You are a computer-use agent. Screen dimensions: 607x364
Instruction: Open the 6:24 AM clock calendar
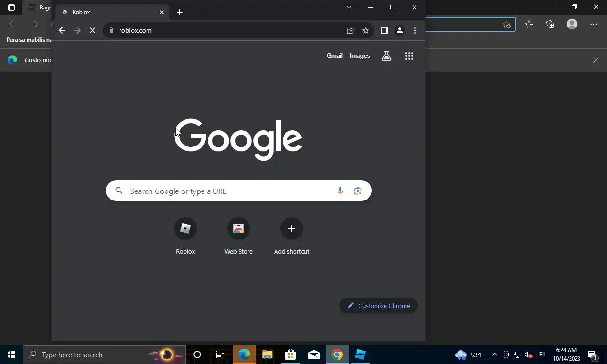point(566,355)
